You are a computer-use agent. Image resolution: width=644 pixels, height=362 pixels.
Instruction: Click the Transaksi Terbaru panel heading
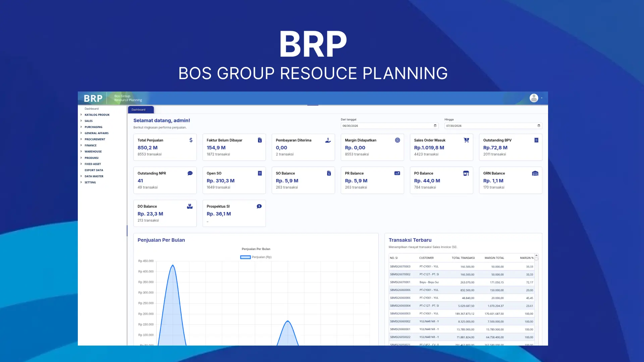[x=410, y=240]
